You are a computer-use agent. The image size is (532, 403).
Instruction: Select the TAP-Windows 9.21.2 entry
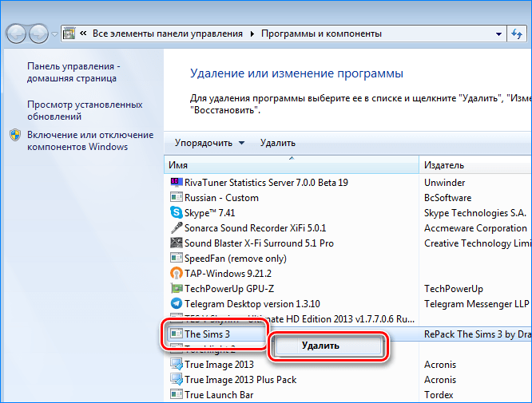pos(228,273)
